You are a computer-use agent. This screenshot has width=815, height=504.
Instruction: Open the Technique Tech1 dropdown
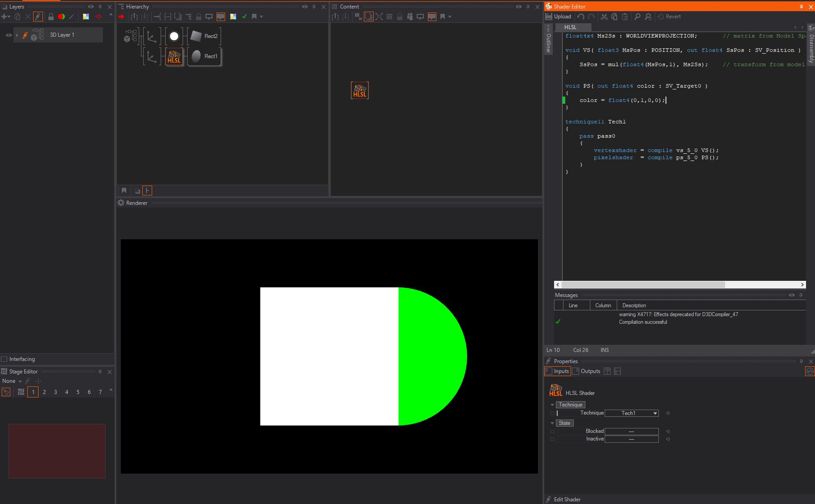632,413
